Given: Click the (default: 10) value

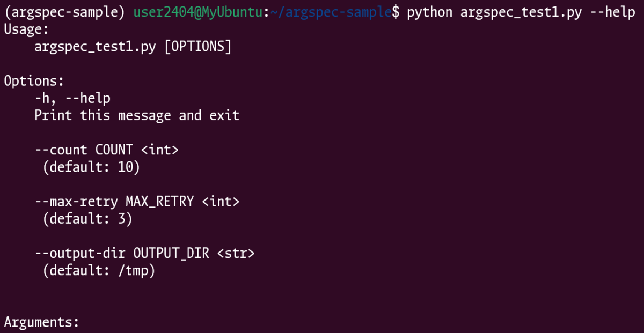Looking at the screenshot, I should (x=91, y=167).
